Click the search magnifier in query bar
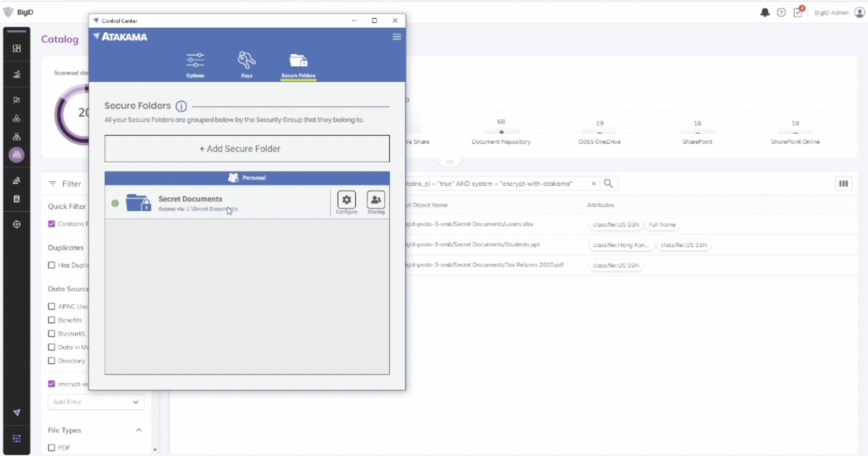 click(x=608, y=184)
